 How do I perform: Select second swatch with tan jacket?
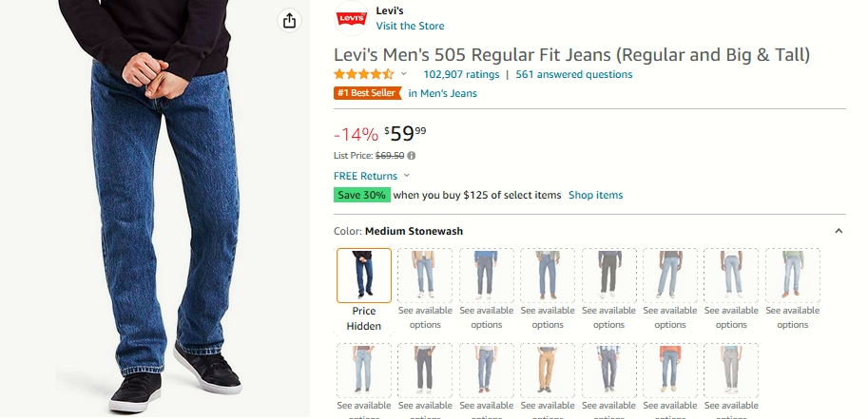click(x=425, y=276)
